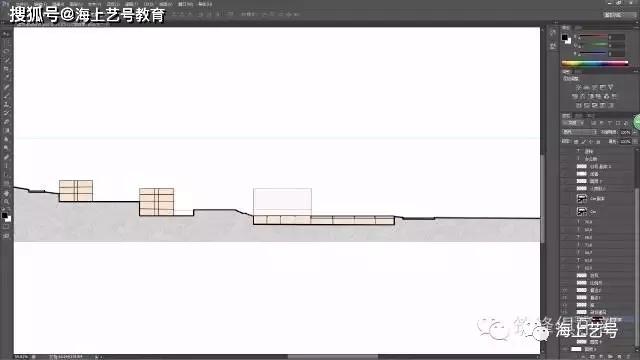640x360 pixels.
Task: Add a Black & White adjustment
Action: tap(591, 96)
